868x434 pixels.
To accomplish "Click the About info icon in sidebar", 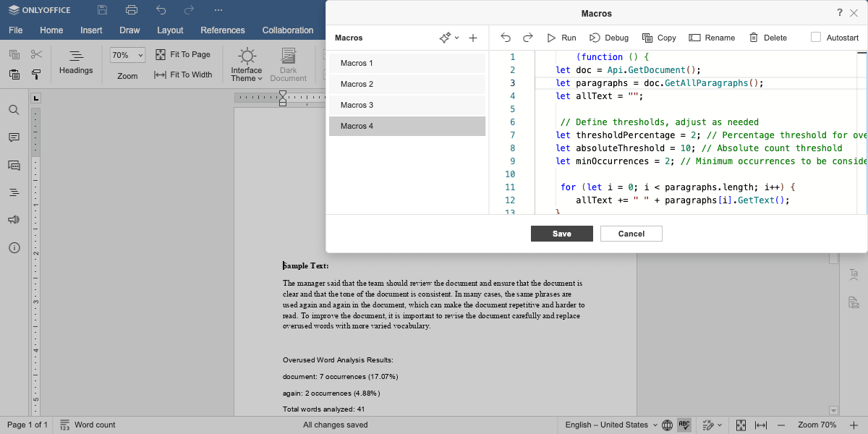I will [14, 247].
